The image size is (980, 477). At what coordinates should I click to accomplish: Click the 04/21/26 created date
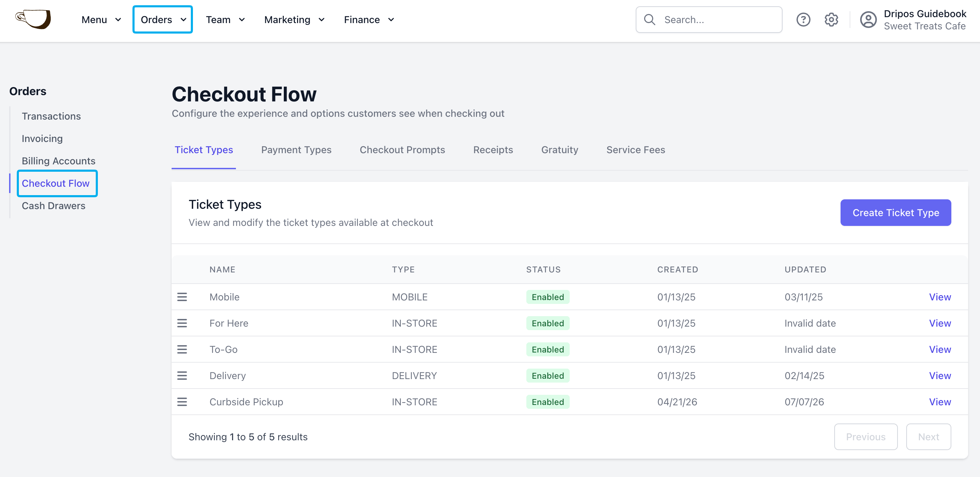pos(677,402)
